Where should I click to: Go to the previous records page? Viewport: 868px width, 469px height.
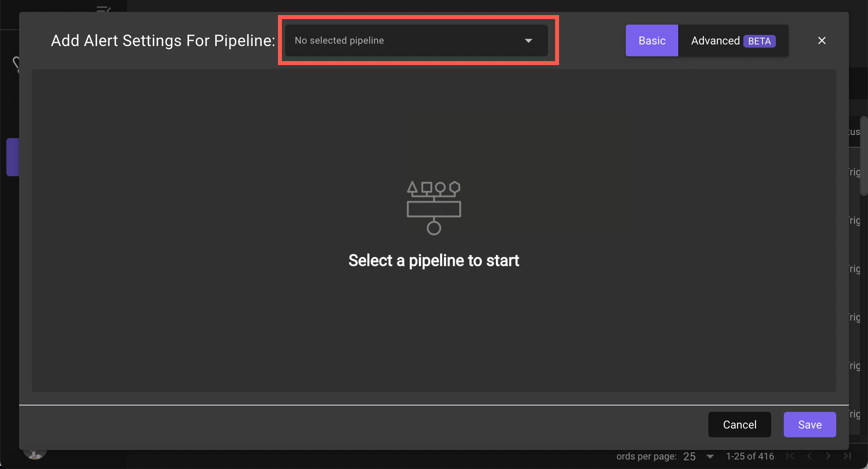809,456
